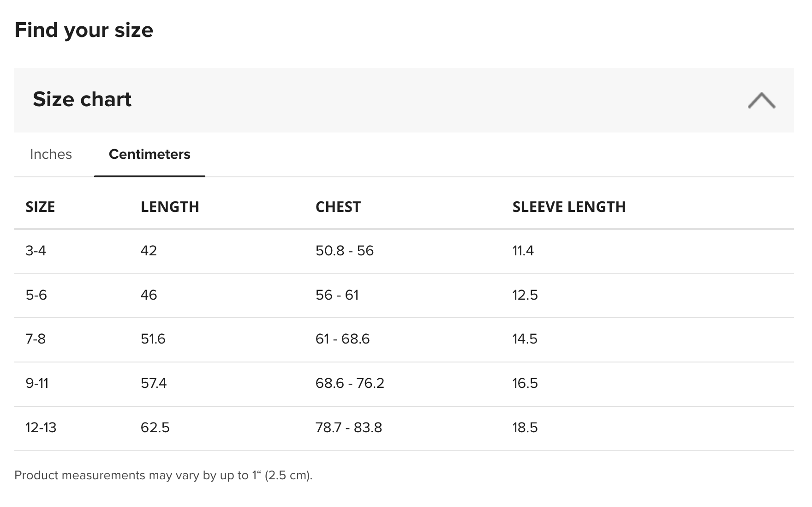Select the 9-11 size row
The image size is (812, 507).
click(404, 384)
